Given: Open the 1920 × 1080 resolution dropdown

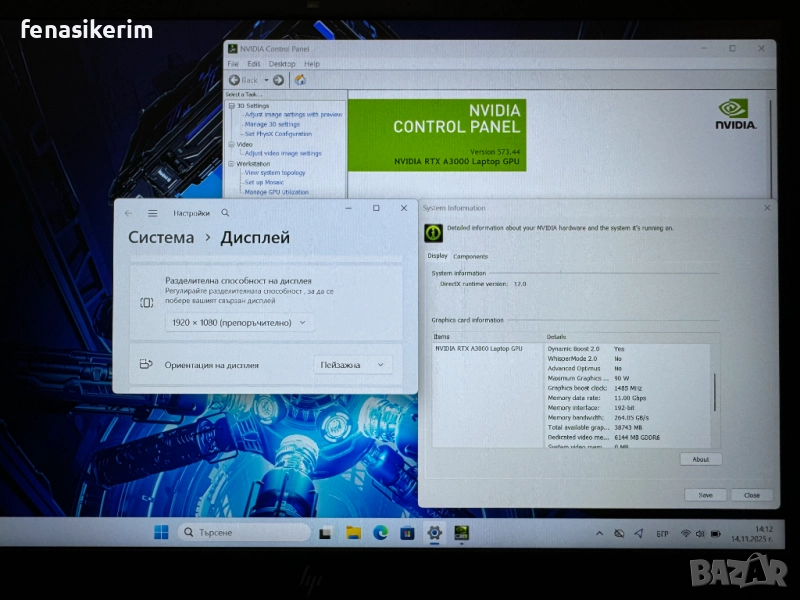Looking at the screenshot, I should click(239, 322).
